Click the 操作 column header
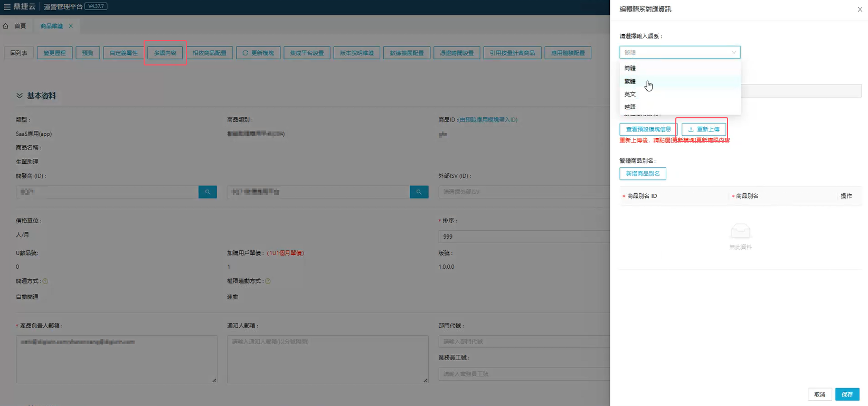 click(x=846, y=196)
